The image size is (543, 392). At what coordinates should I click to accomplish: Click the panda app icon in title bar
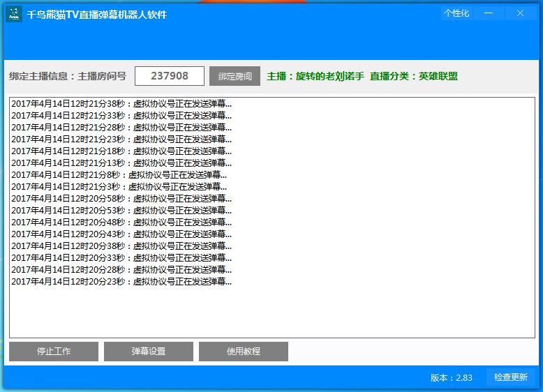coord(14,14)
